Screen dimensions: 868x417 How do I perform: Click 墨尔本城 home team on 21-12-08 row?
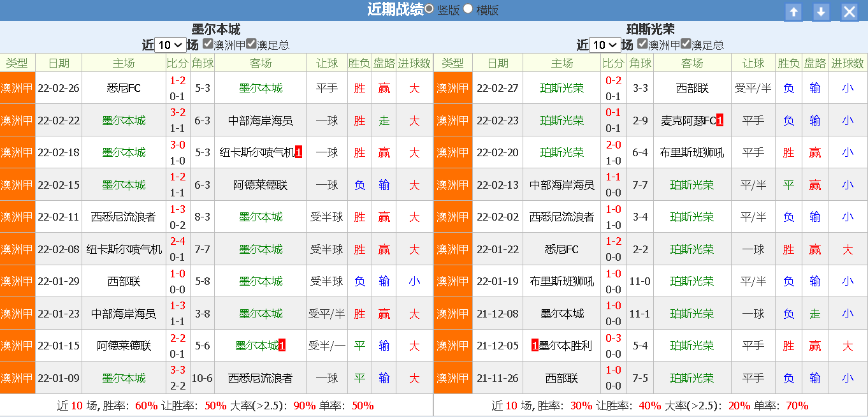562,314
